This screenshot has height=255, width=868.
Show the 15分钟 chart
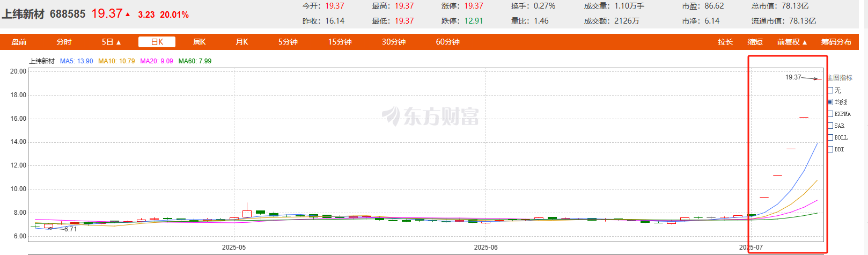click(340, 42)
